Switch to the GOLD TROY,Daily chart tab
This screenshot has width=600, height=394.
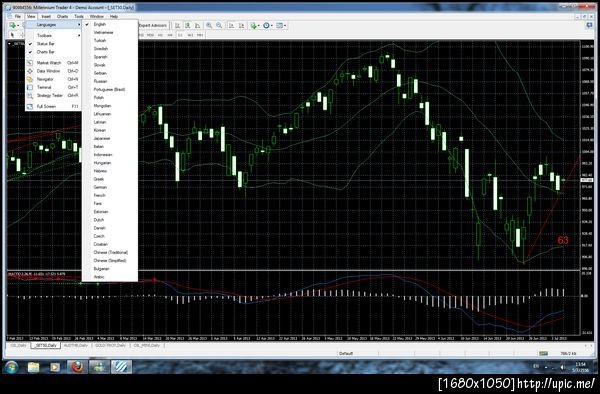[x=111, y=345]
